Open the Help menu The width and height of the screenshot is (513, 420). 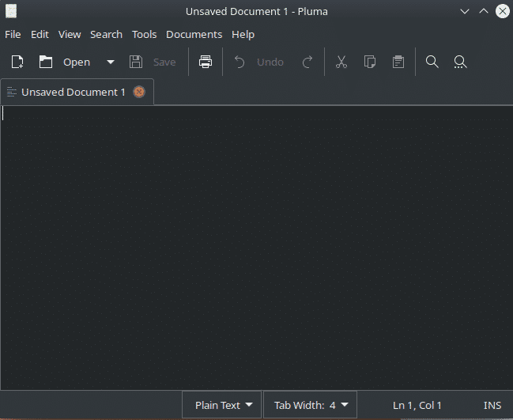(x=243, y=34)
